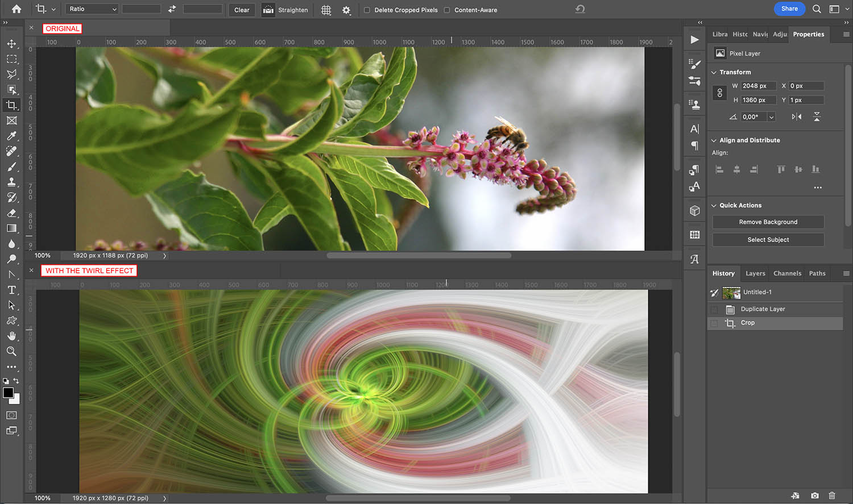Screen dimensions: 853x504
Task: Select the Hand tool
Action: (11, 336)
